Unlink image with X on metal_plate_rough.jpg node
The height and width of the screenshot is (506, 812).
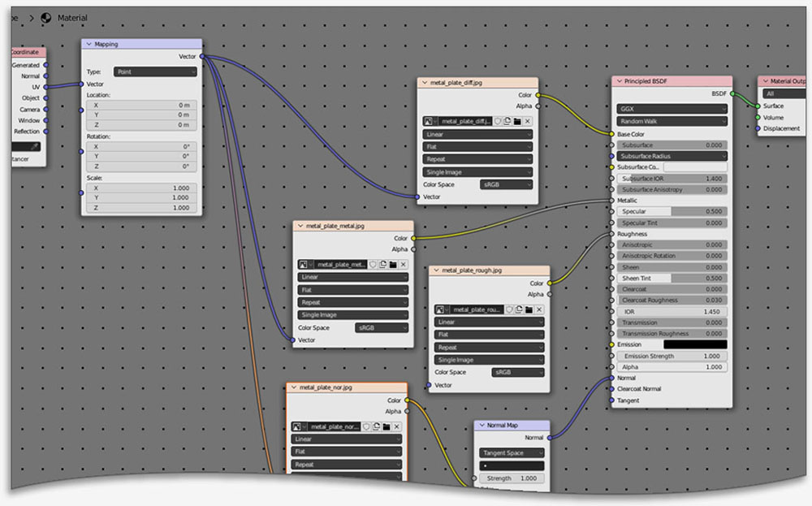540,309
